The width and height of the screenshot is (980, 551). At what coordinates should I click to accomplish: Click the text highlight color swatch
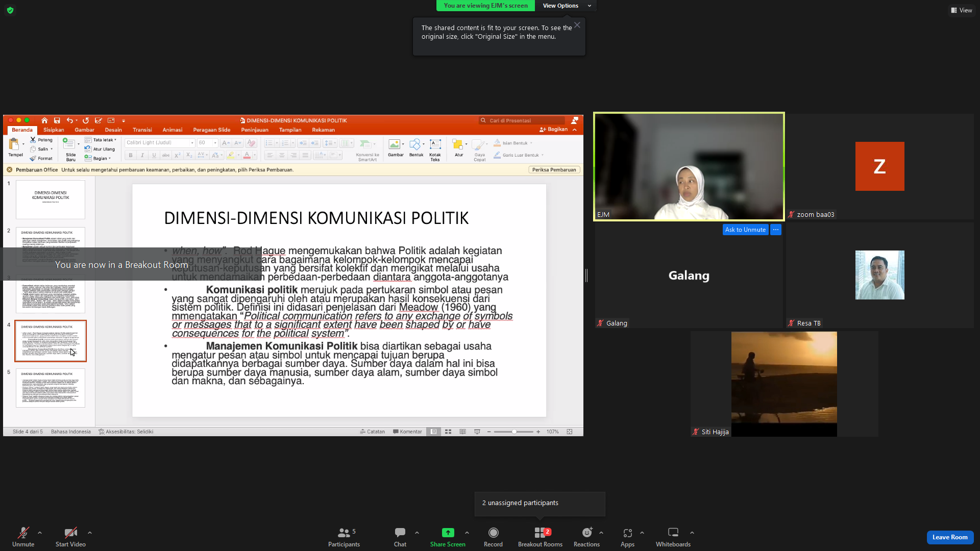(231, 155)
